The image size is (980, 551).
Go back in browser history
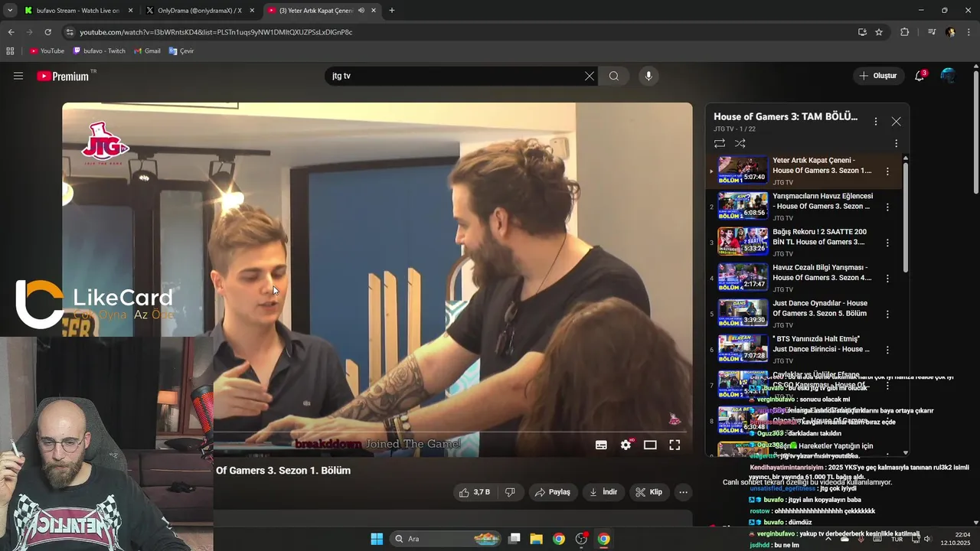[11, 32]
